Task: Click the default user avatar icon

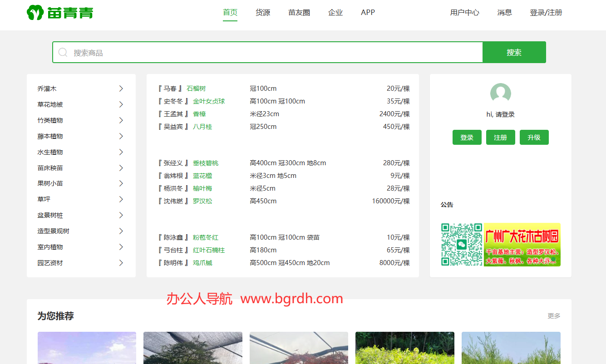Action: (x=500, y=93)
